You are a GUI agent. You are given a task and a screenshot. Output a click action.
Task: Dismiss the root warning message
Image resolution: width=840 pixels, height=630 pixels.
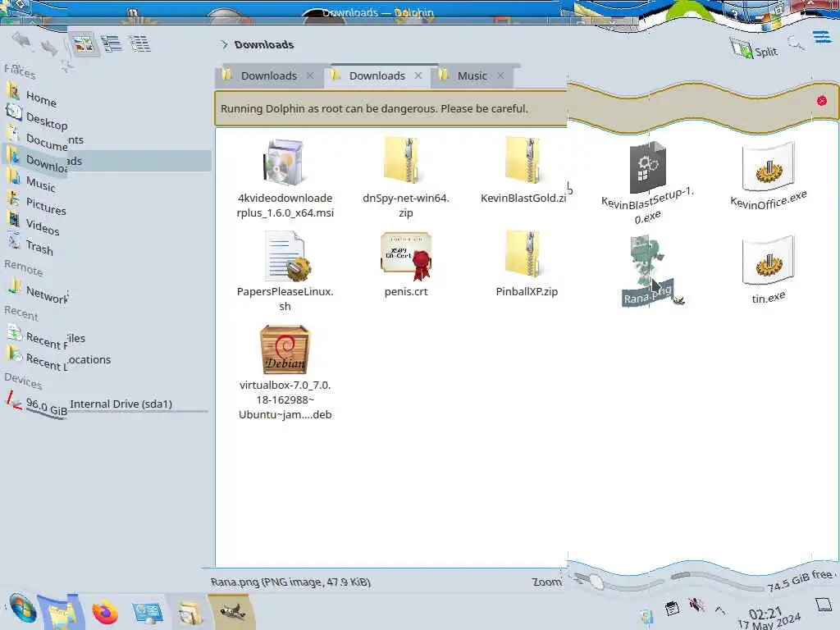tap(822, 101)
